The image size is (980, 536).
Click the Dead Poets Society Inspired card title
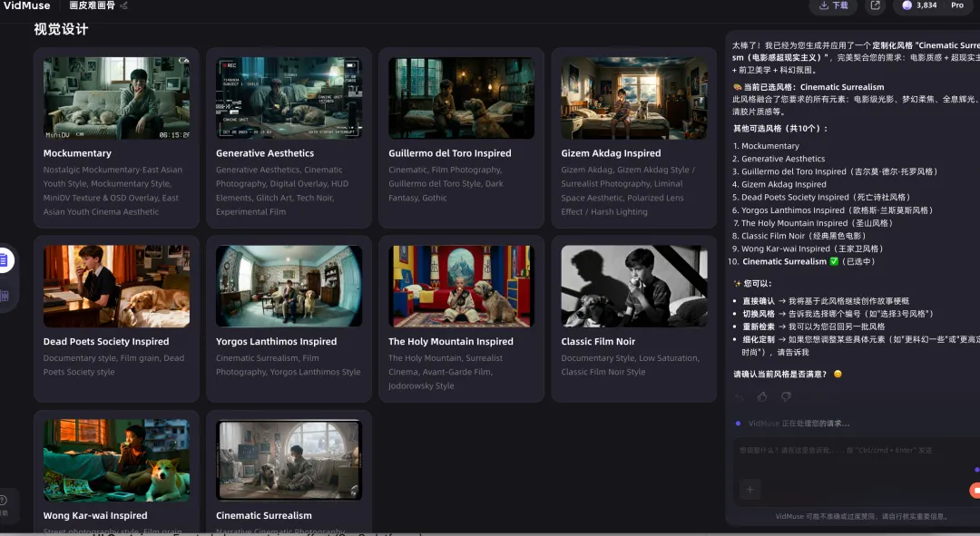(x=106, y=341)
